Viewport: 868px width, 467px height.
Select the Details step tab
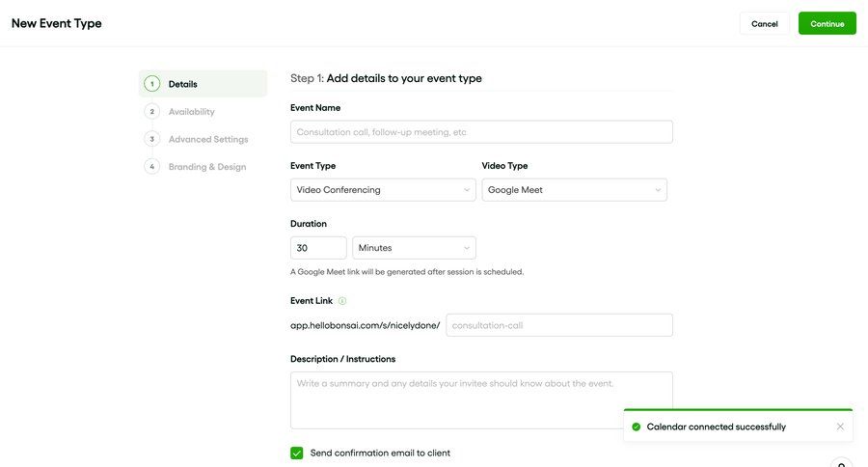point(203,84)
